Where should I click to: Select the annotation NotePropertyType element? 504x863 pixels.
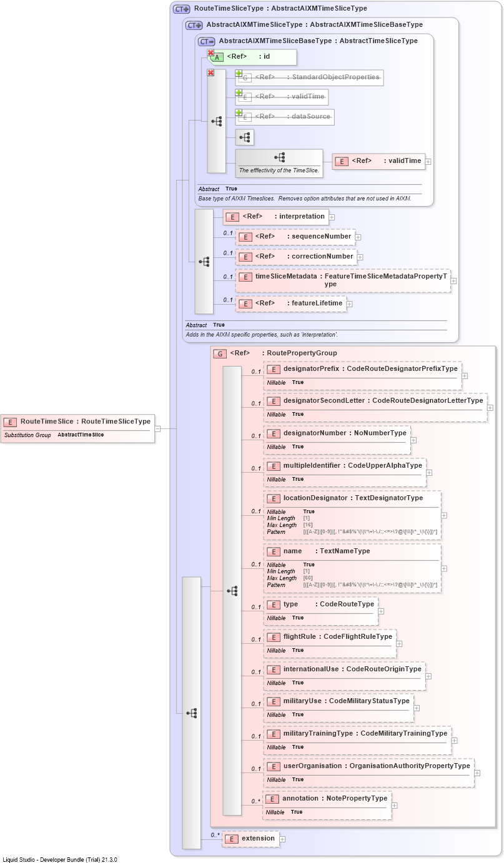coord(327,806)
